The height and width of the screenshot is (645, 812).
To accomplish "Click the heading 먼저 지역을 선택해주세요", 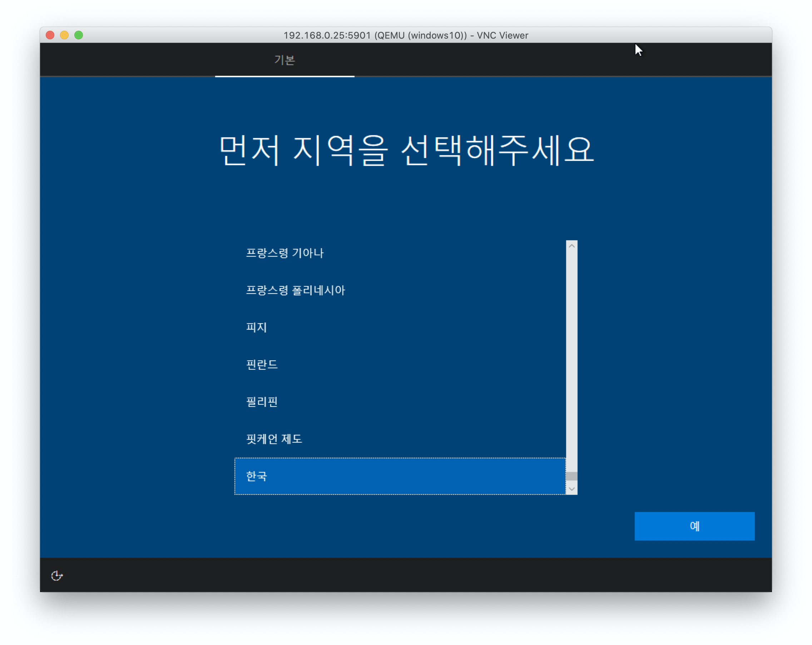I will 406,150.
